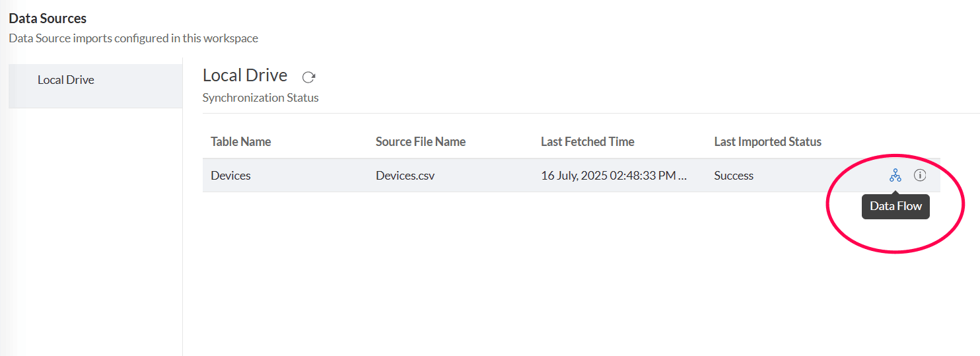Click the Success import status cell
Viewport: 980px width, 356px height.
coord(734,176)
